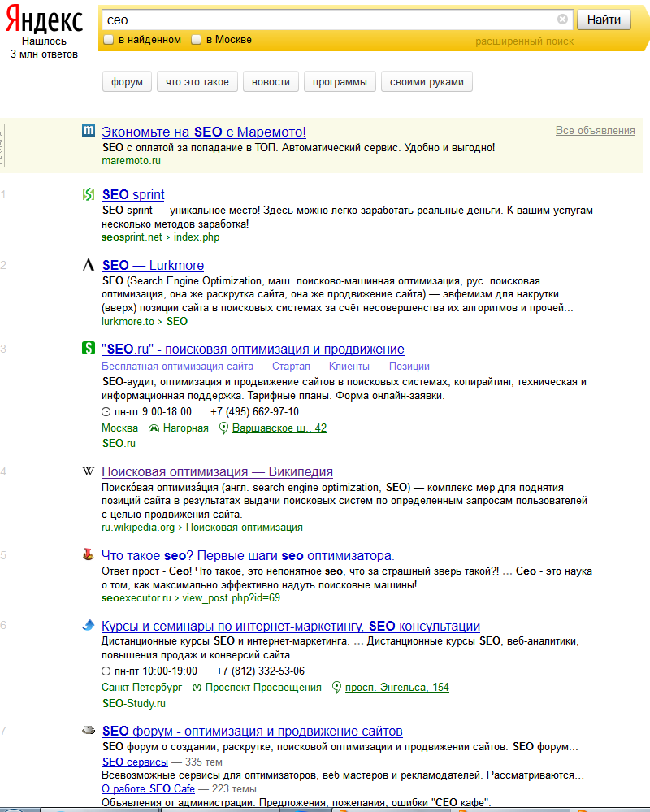Open "Поисковая оптимизация — Википедия" result
Image resolution: width=650 pixels, height=812 pixels.
pyautogui.click(x=218, y=472)
